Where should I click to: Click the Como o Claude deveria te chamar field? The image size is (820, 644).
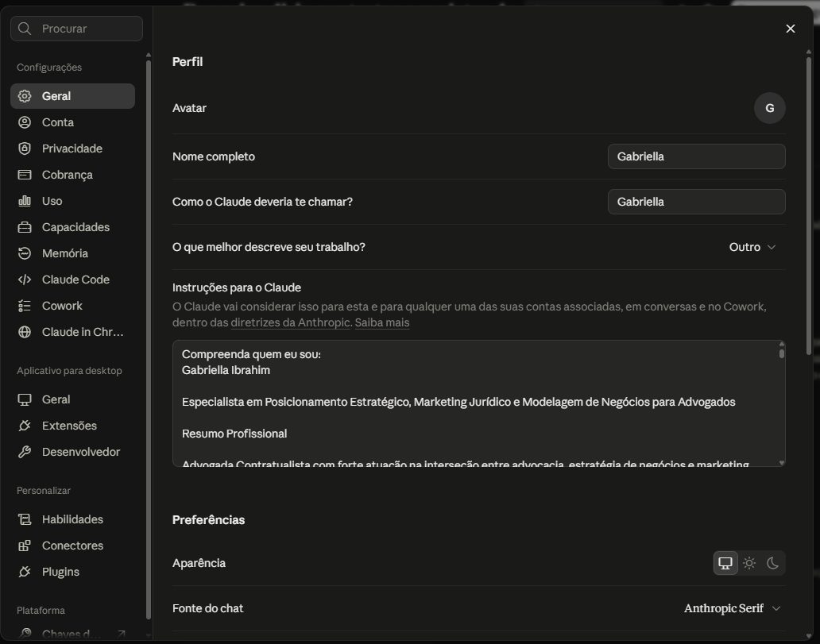(696, 202)
